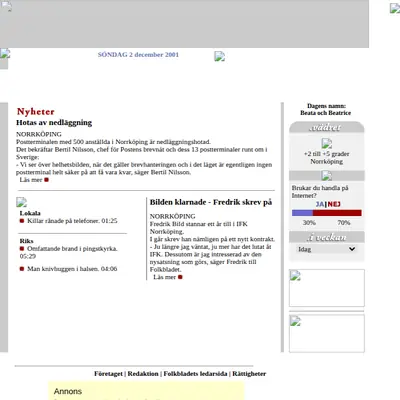Screen dimensions: 400x400
Task: Open 'Killar rånade på telefoner' news item
Action: point(72,221)
